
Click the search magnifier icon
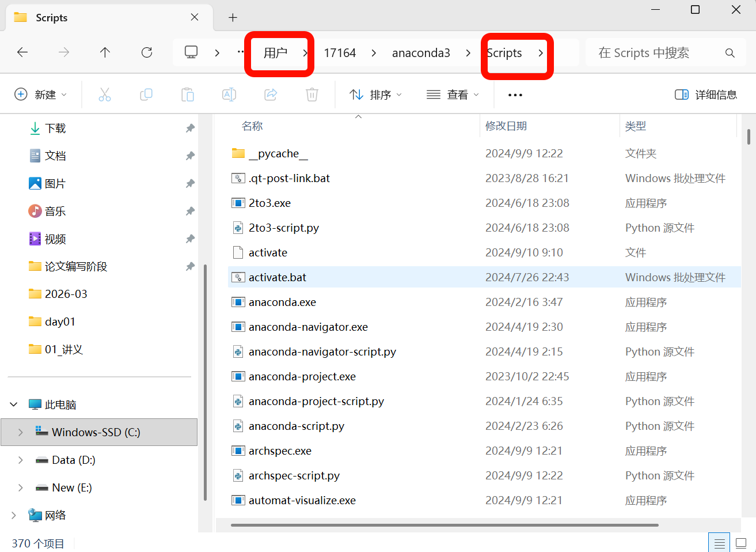click(730, 53)
